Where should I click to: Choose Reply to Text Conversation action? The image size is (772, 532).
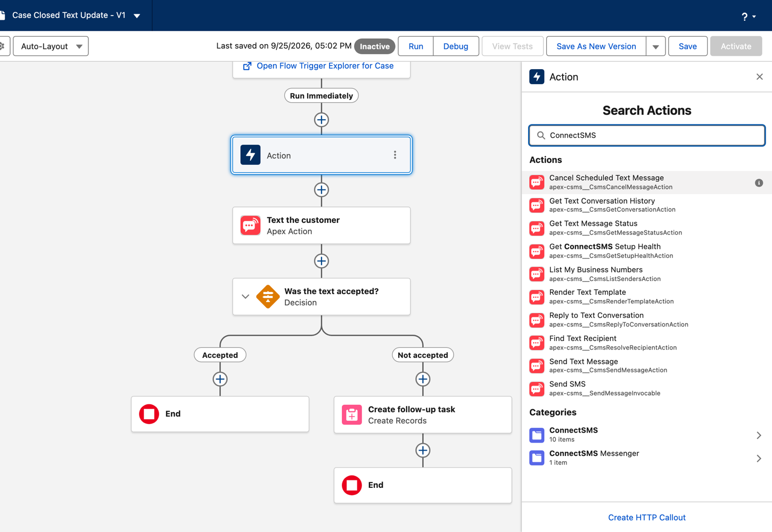coord(647,319)
